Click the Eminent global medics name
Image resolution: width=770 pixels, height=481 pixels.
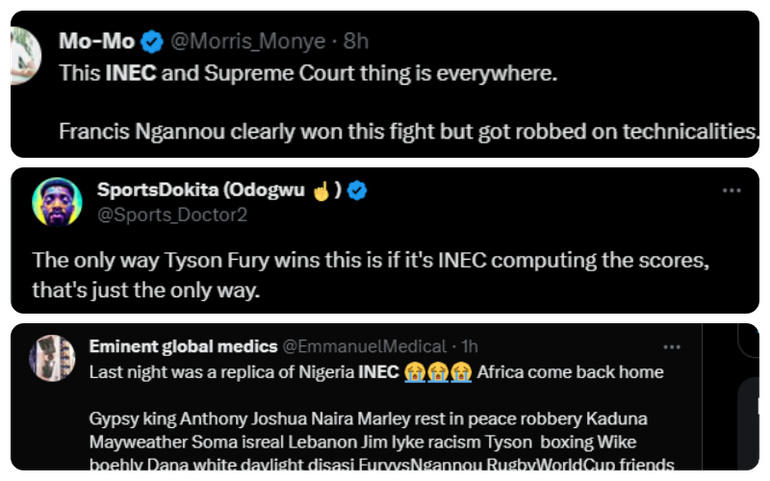click(x=183, y=346)
